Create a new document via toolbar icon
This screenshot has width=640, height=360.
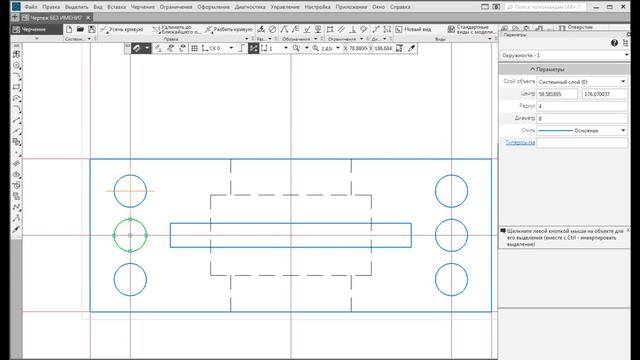click(x=69, y=29)
